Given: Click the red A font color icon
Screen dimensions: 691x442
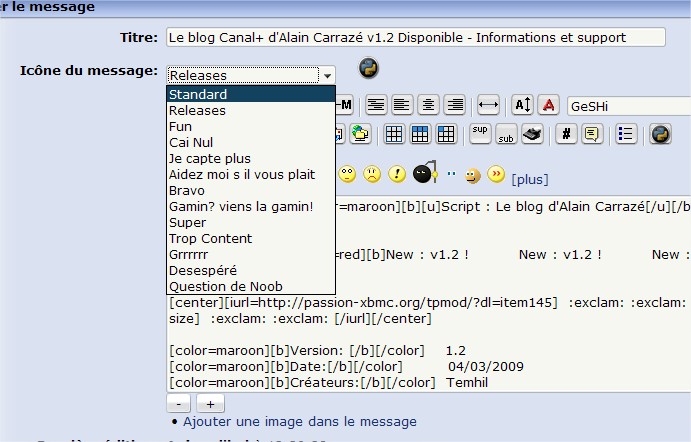Looking at the screenshot, I should coord(548,105).
